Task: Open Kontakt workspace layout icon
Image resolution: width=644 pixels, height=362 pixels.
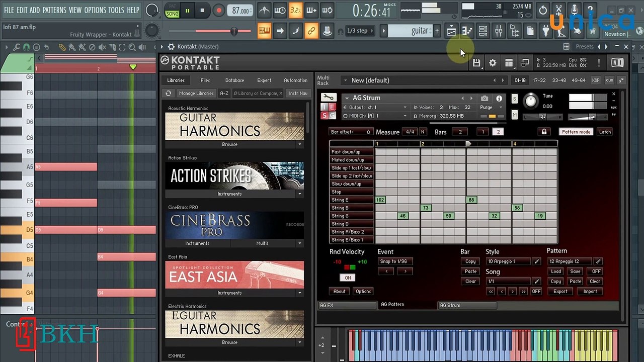Action: coord(509,63)
